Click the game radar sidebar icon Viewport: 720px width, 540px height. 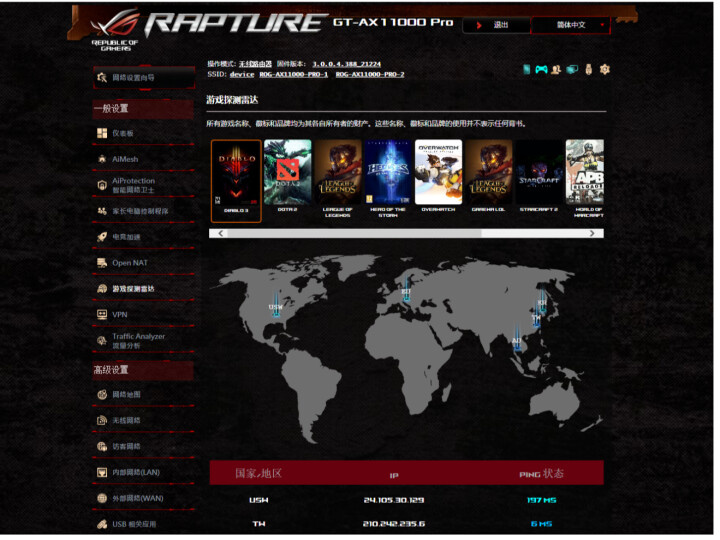pos(102,288)
